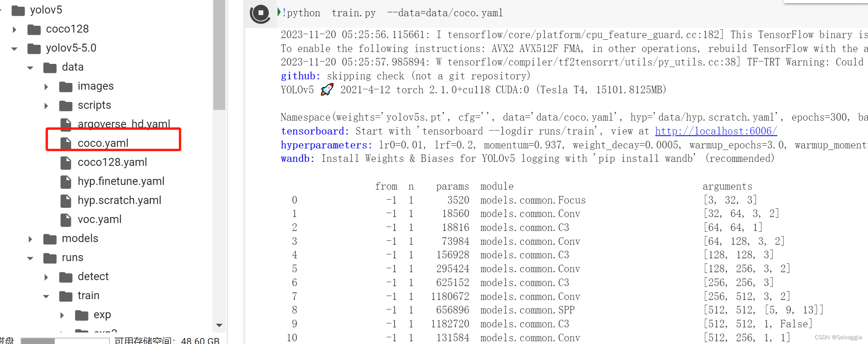Click the disk storage usage bar
868x344 pixels.
tap(65, 341)
